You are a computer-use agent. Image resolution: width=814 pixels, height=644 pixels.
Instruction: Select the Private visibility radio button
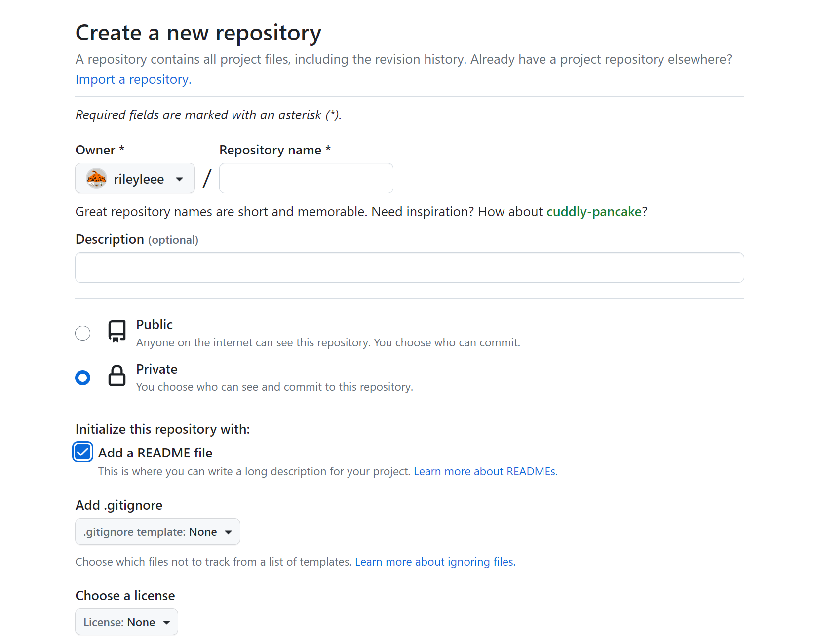coord(83,378)
